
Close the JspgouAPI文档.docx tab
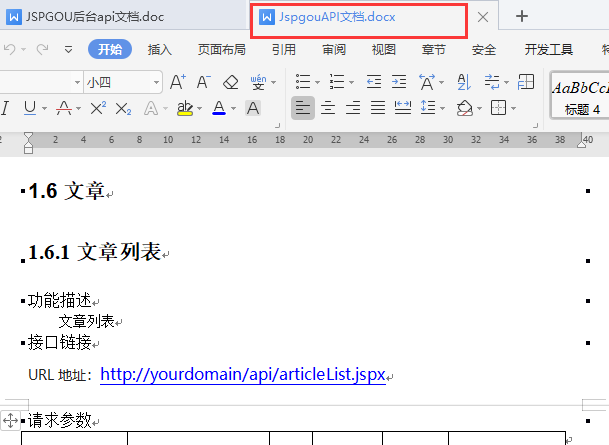coord(482,17)
